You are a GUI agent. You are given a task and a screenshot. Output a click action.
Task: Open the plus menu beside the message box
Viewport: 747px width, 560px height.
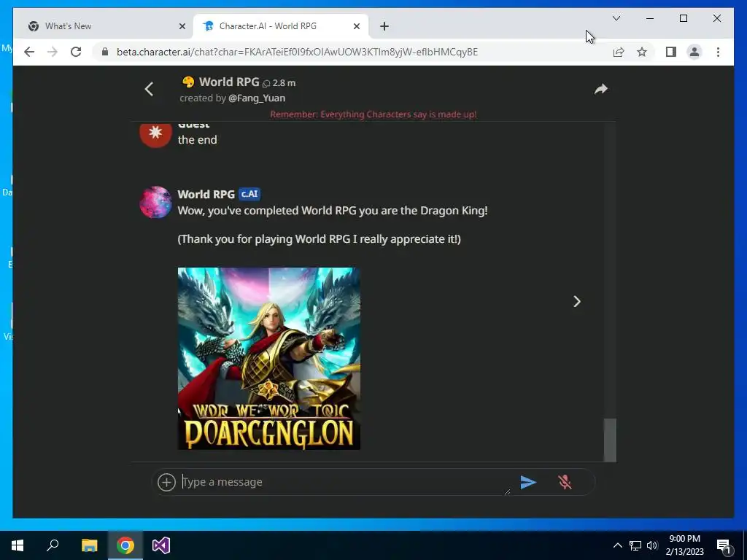(x=166, y=482)
